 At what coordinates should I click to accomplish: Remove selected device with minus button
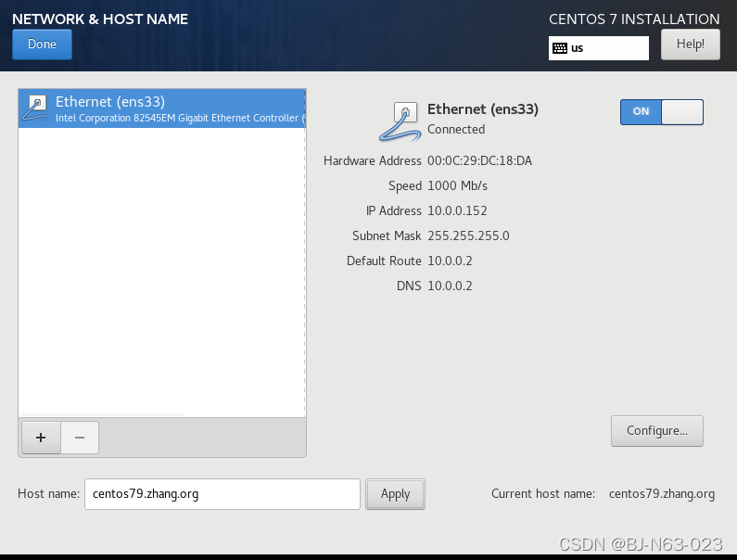(80, 438)
